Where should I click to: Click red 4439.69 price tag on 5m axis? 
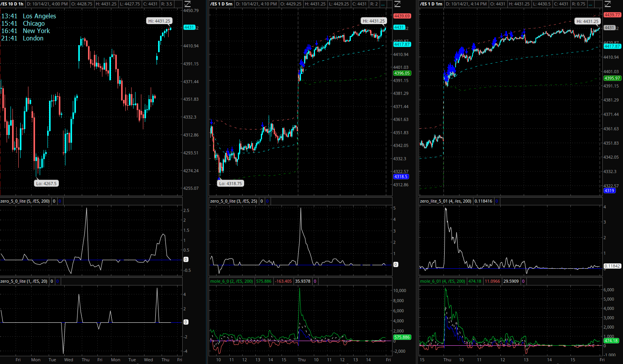(402, 16)
